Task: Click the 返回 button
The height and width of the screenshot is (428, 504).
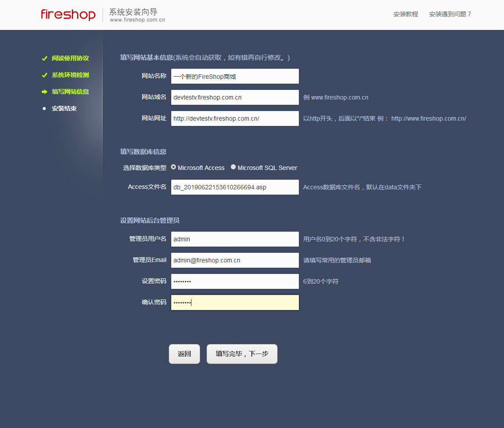Action: tap(184, 354)
